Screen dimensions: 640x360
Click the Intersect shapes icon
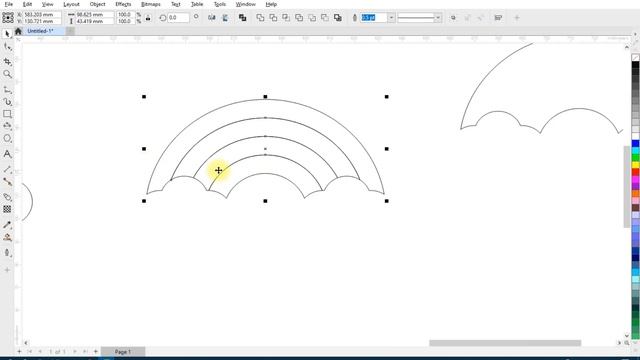286,18
